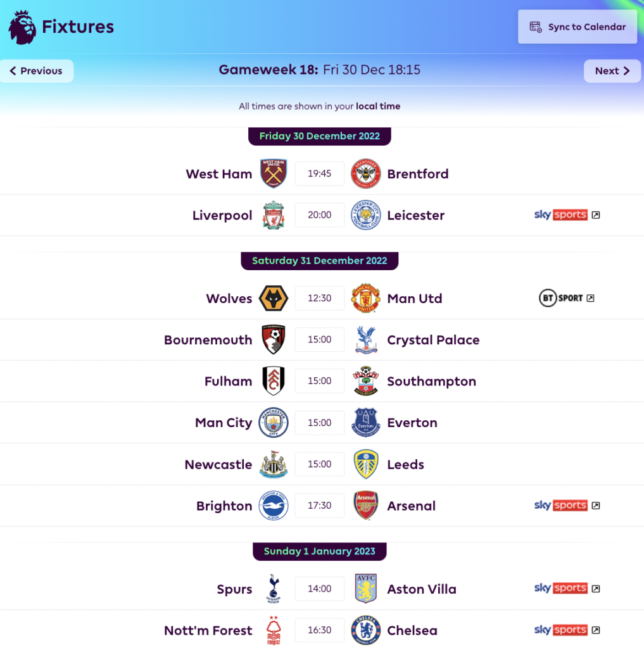644x648 pixels.
Task: Click the Sync to Calendar icon button
Action: 536,27
